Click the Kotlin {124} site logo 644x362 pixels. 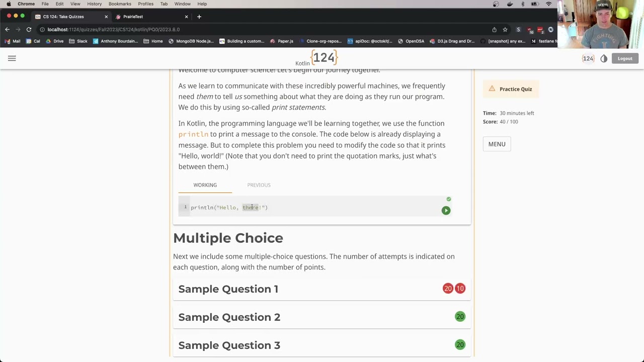click(x=316, y=58)
